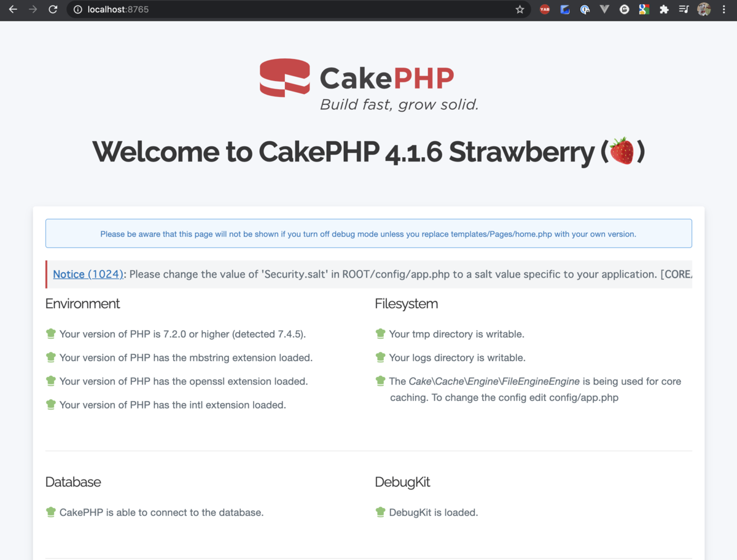This screenshot has height=560, width=737.
Task: Click the chef hat beside PHP 7.2.0 check
Action: tap(51, 333)
